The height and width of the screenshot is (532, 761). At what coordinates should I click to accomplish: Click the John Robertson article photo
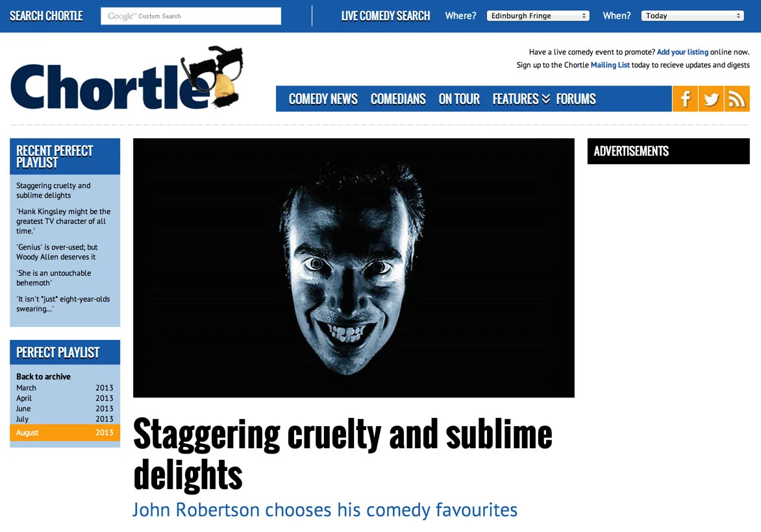[x=354, y=268]
